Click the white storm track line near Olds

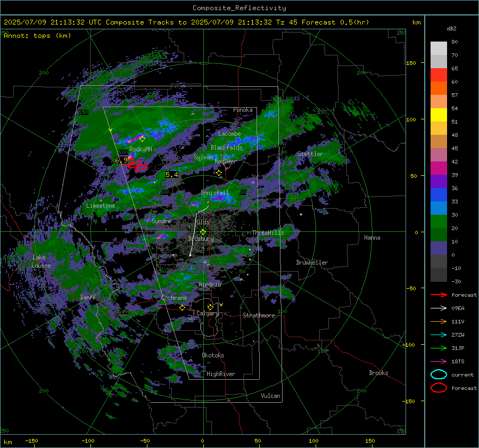(x=196, y=229)
